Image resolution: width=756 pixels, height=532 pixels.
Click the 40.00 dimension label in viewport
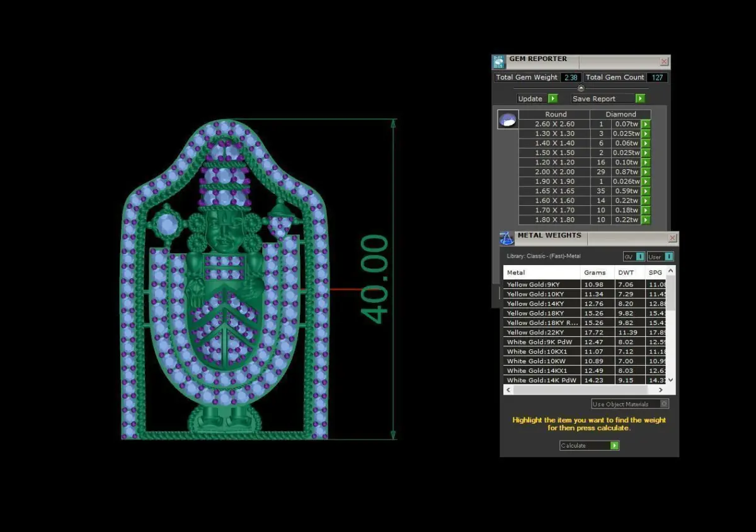click(x=375, y=279)
